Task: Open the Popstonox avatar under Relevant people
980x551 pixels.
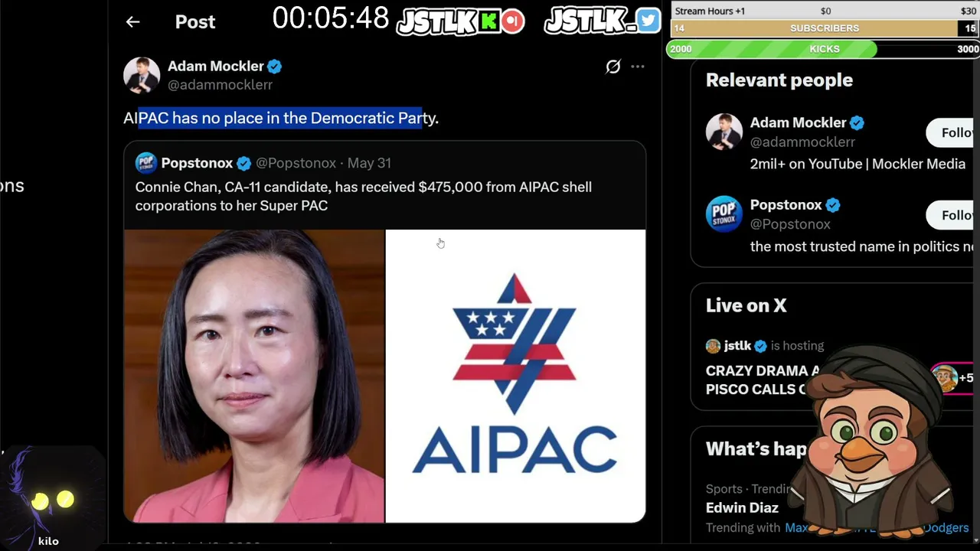Action: tap(724, 214)
